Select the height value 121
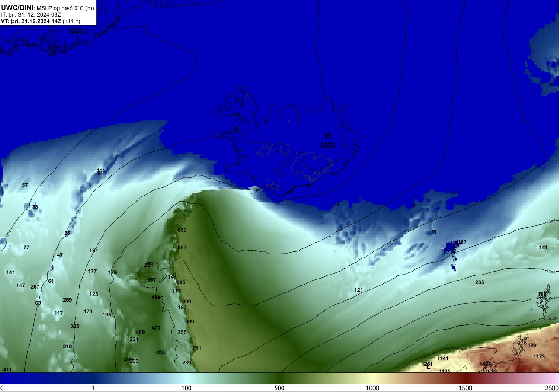The image size is (559, 392). pyautogui.click(x=359, y=290)
